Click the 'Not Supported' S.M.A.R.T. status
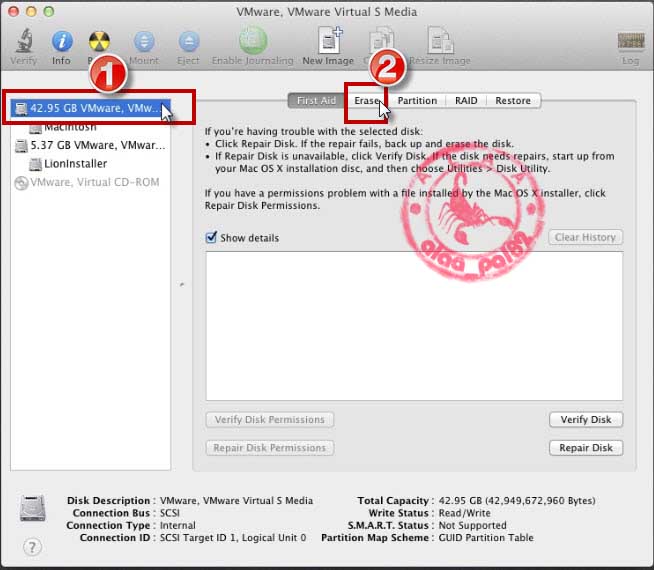This screenshot has width=654, height=570. (x=473, y=525)
